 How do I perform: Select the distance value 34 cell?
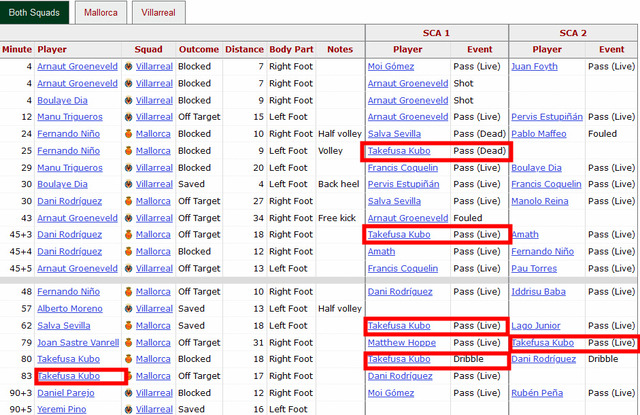(258, 218)
